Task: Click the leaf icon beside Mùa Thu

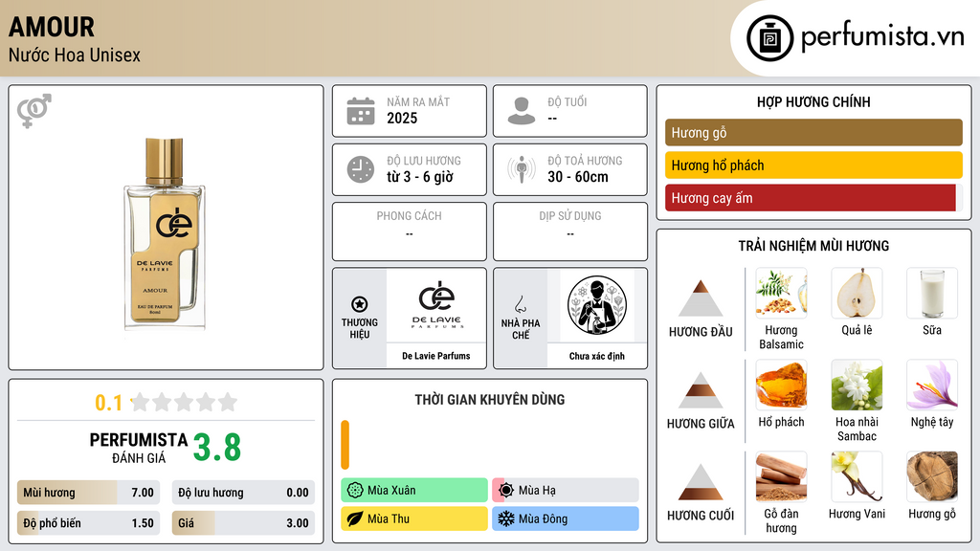Action: click(x=355, y=519)
